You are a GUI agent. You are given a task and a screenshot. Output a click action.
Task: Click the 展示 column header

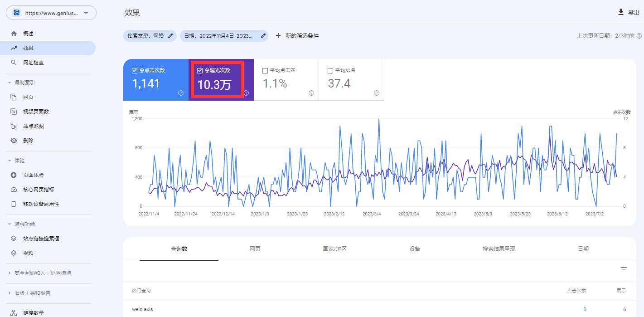click(x=621, y=291)
